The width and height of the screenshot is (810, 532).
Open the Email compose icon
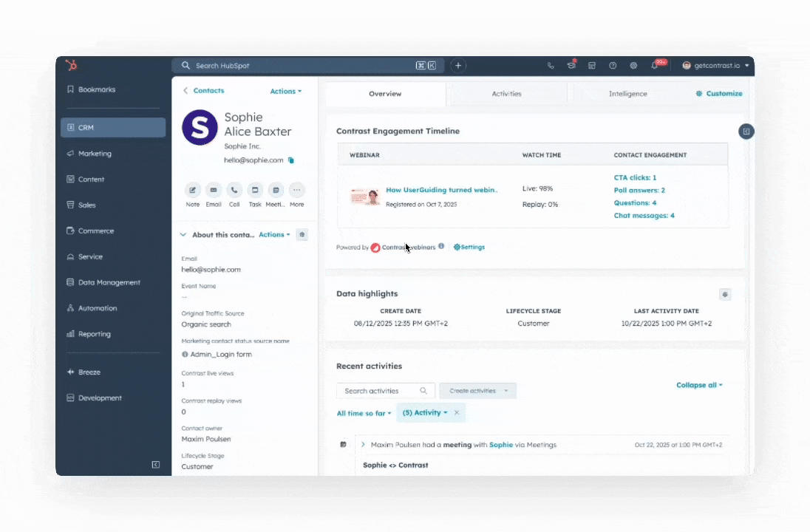(x=213, y=190)
